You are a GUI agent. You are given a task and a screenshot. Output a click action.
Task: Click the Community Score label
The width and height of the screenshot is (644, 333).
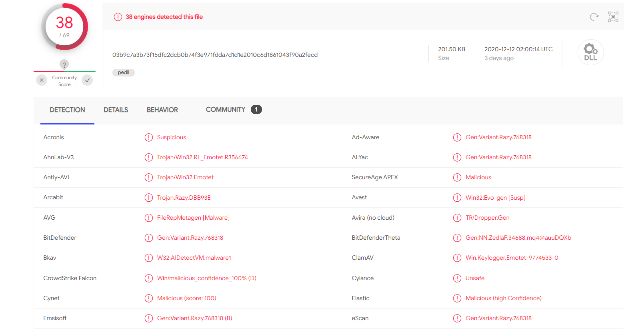click(64, 81)
